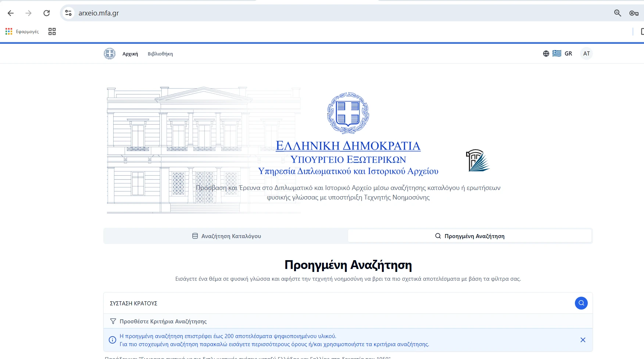This screenshot has width=644, height=359.
Task: Click the large national emblem
Action: pos(348,113)
